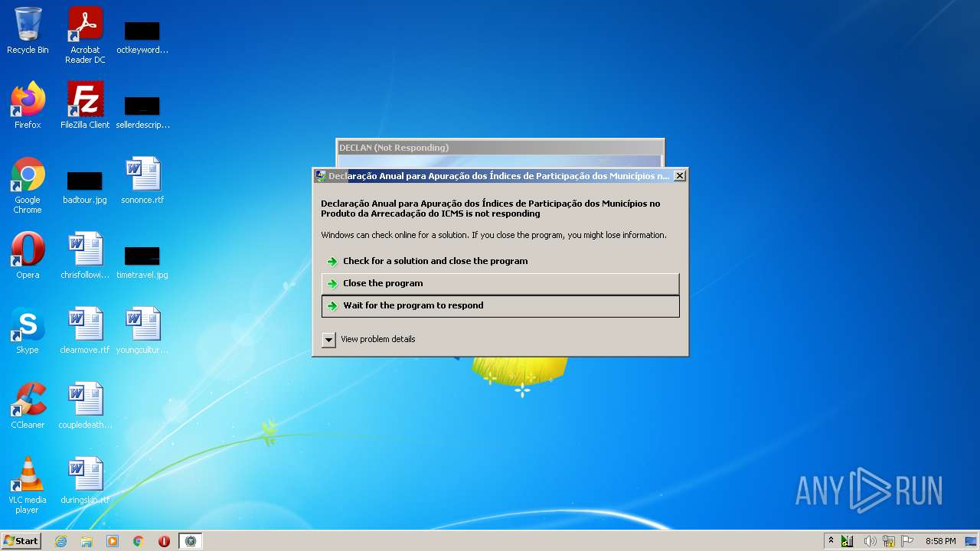980x551 pixels.
Task: Open the Recycle Bin desktop icon
Action: (x=28, y=31)
